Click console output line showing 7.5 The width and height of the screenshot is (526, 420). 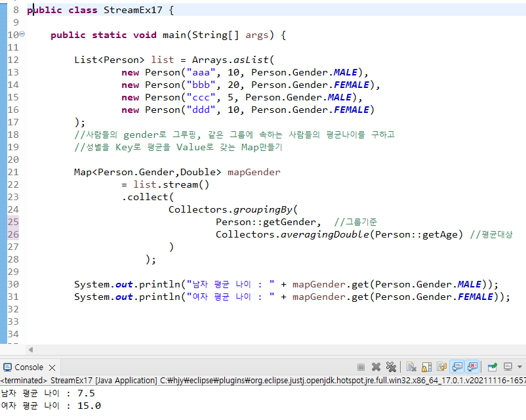coord(48,393)
